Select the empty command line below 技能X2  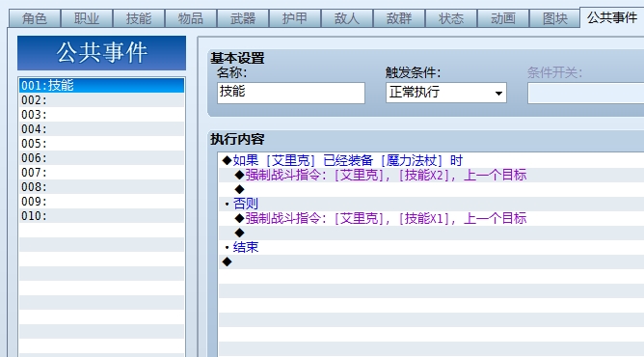[x=431, y=189]
